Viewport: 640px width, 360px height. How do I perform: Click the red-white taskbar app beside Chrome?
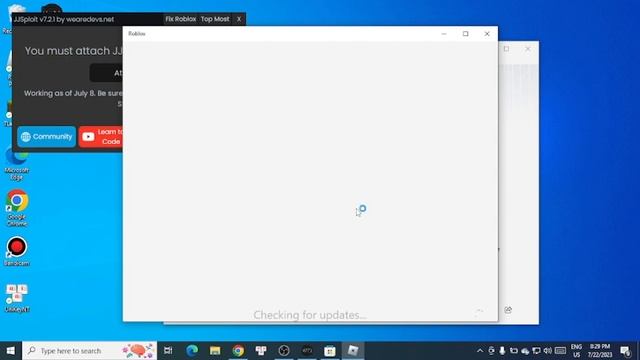tap(261, 351)
